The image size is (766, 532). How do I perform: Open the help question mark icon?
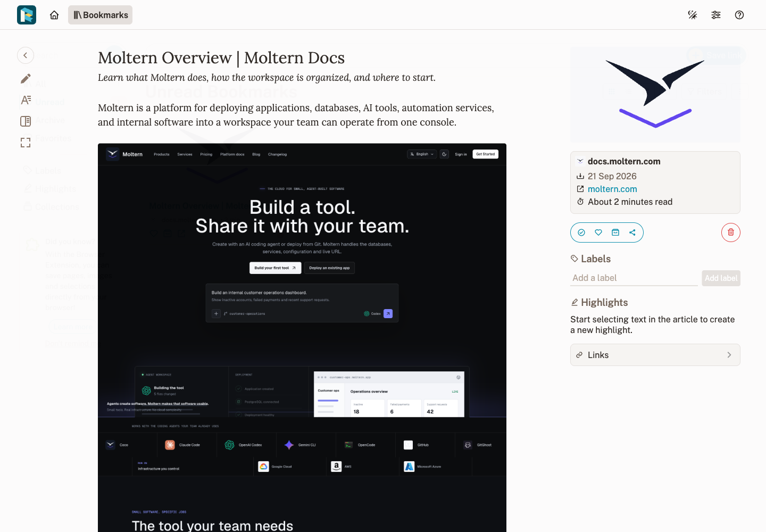739,15
